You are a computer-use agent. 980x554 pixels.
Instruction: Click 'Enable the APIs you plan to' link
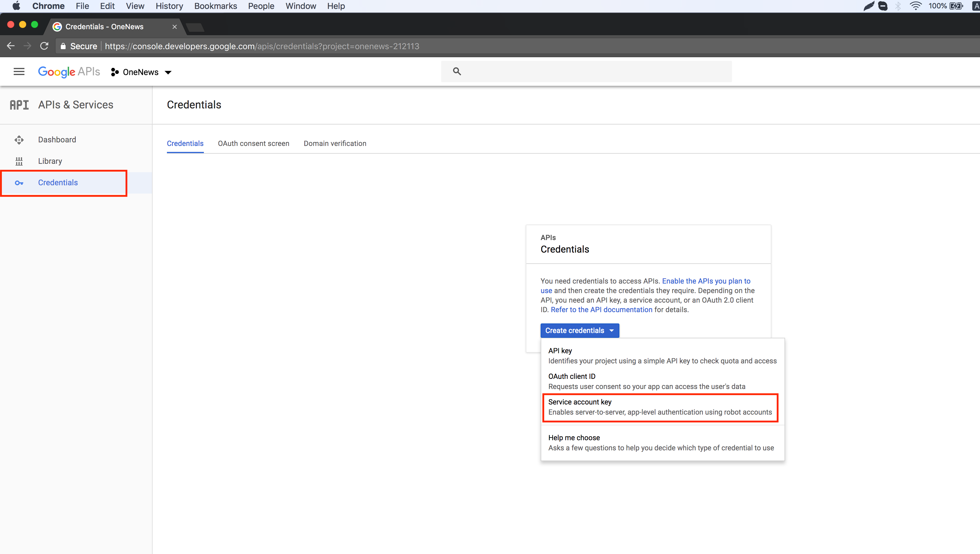(x=706, y=281)
